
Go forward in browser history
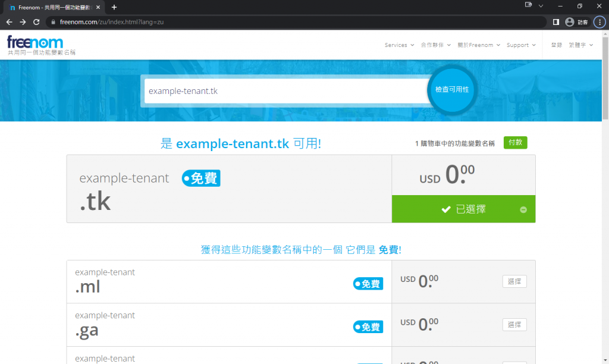coord(23,22)
